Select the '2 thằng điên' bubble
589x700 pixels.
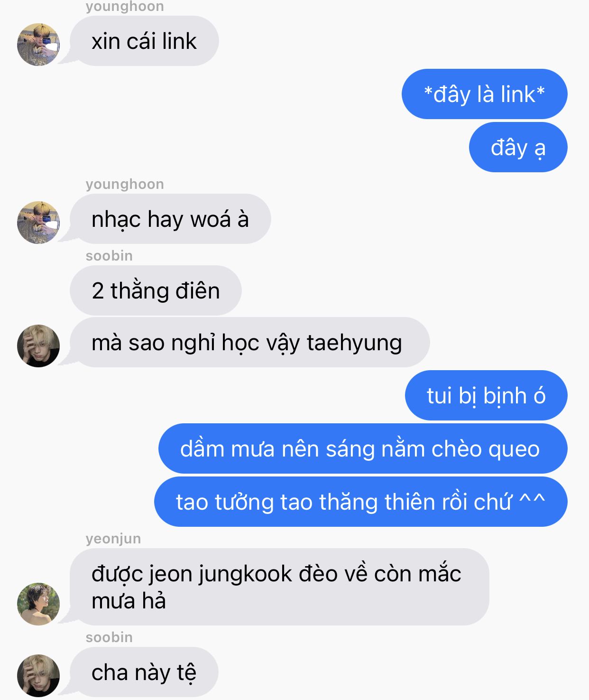[x=156, y=290]
